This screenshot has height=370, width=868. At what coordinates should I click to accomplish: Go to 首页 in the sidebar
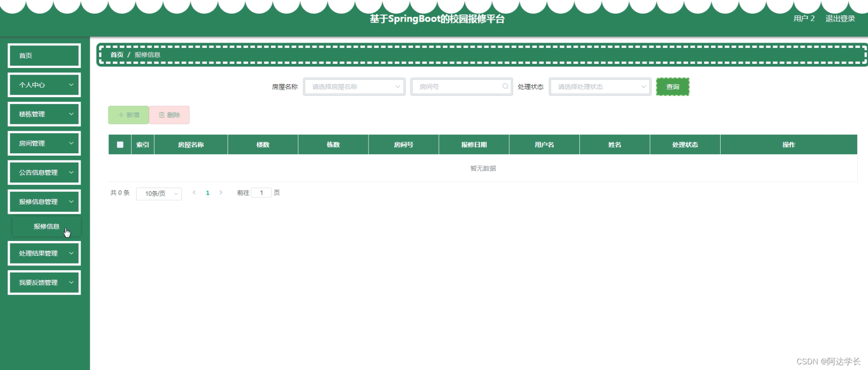coord(44,56)
